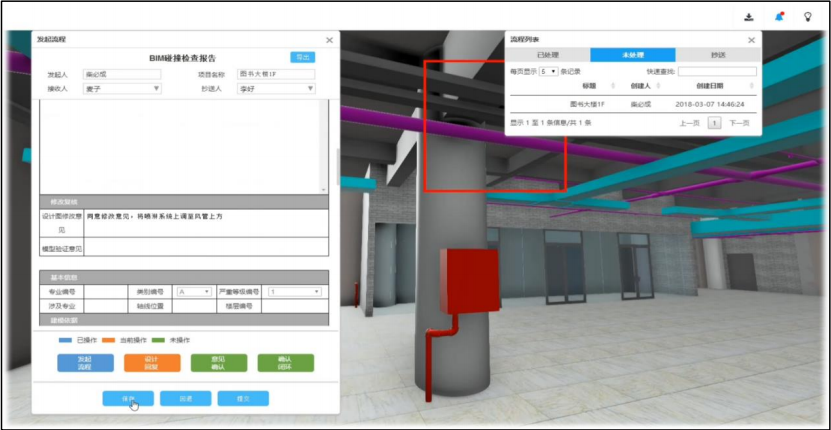Select the green 意见确认 step button
Image resolution: width=831 pixels, height=430 pixels.
click(x=219, y=363)
